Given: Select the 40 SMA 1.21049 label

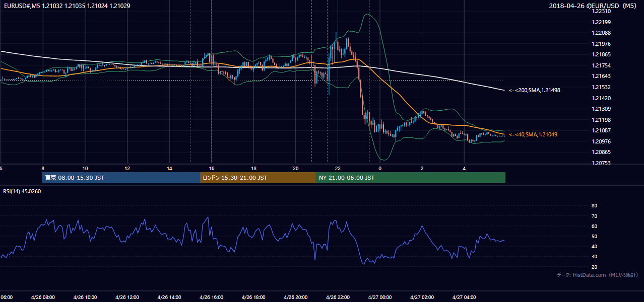Looking at the screenshot, I should [x=533, y=134].
